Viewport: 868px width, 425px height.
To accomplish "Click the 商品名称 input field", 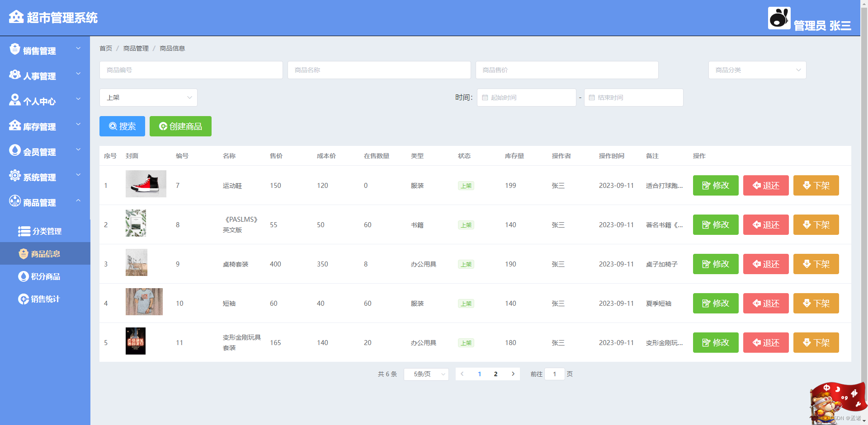I will pos(379,70).
